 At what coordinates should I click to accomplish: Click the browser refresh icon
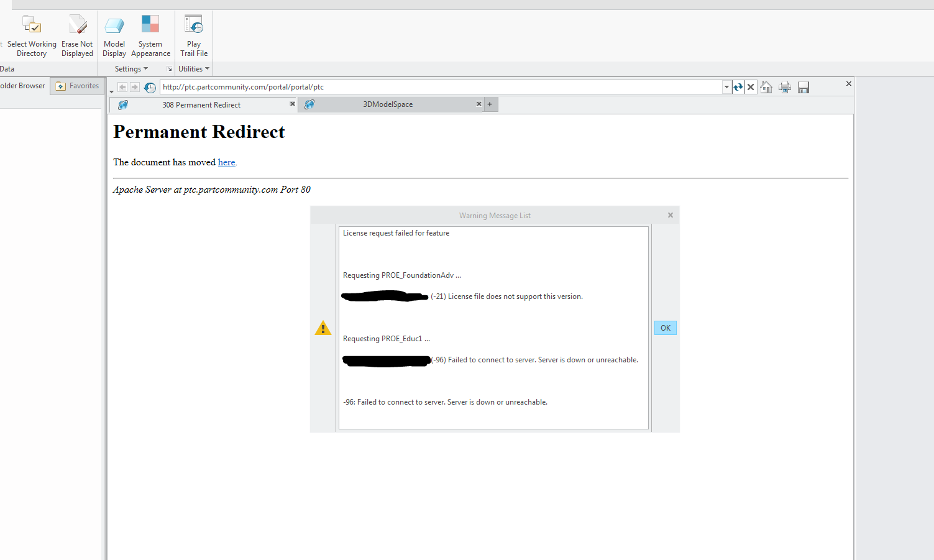click(x=738, y=87)
